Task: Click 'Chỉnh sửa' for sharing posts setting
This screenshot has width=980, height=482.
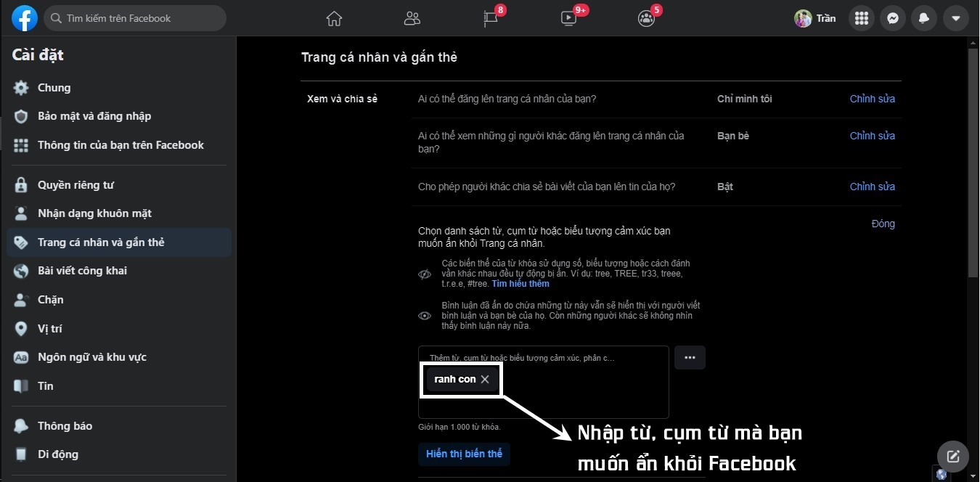Action: point(872,187)
